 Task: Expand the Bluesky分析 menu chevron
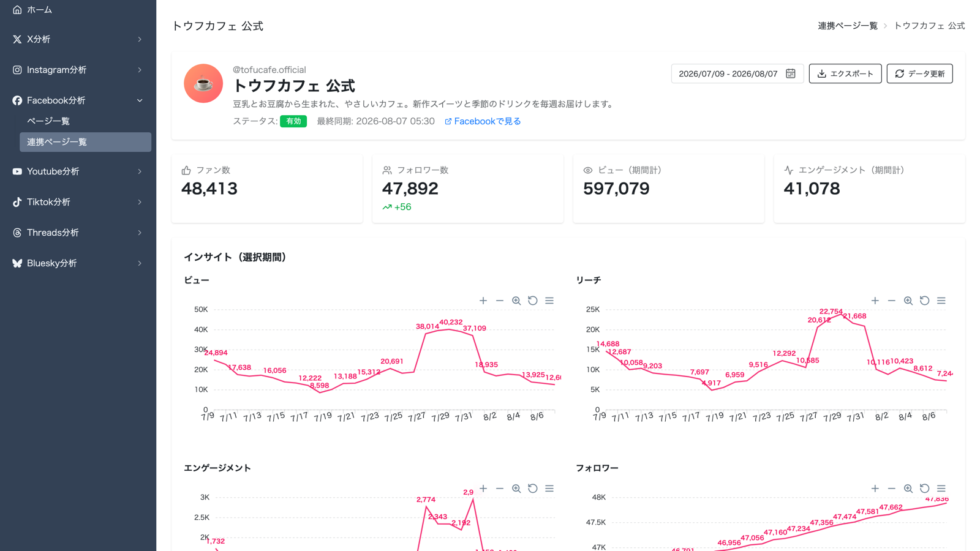pos(140,263)
